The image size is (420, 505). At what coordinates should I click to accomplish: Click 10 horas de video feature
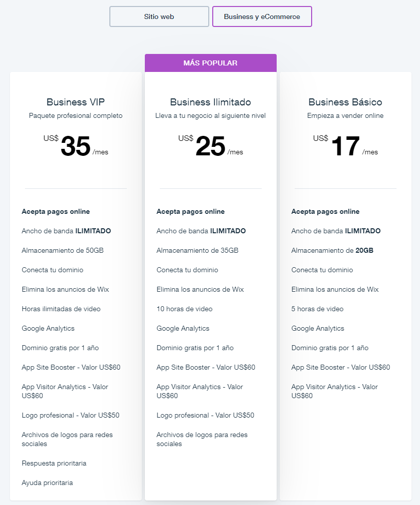pyautogui.click(x=184, y=309)
